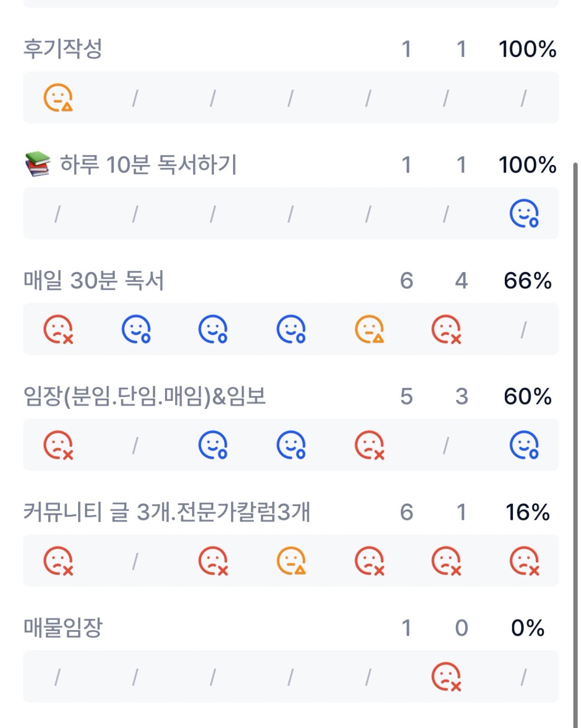The width and height of the screenshot is (582, 728).
Task: Toggle the last empty day in 매물임장 row
Action: [x=524, y=677]
